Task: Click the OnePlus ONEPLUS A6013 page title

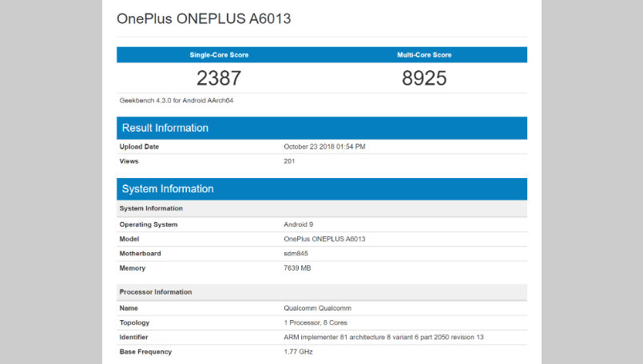Action: click(x=204, y=19)
